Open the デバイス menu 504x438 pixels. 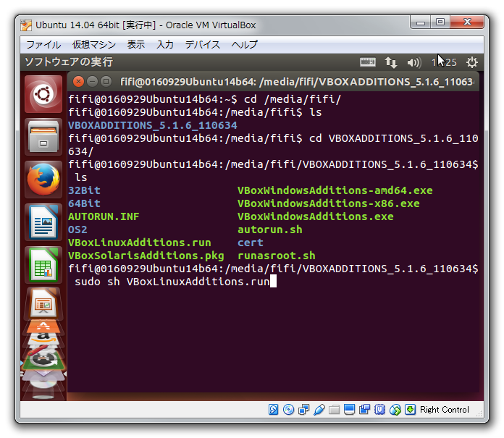point(203,45)
